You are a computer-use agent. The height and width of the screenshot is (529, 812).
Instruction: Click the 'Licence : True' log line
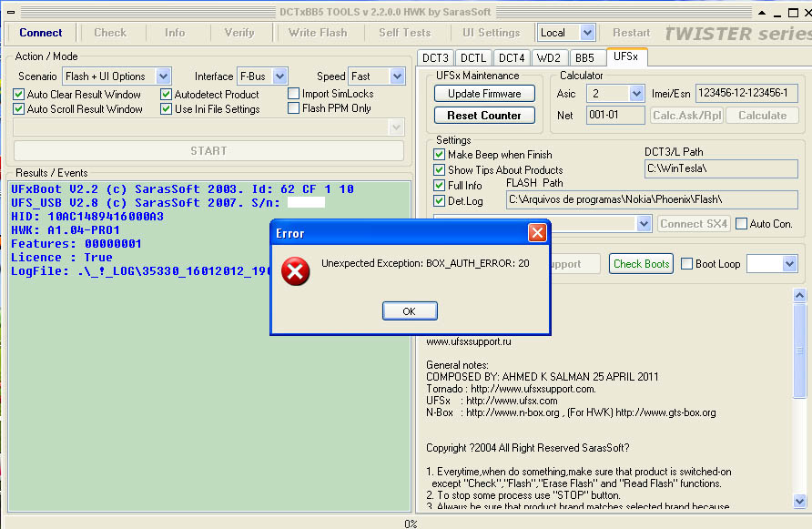pyautogui.click(x=62, y=258)
